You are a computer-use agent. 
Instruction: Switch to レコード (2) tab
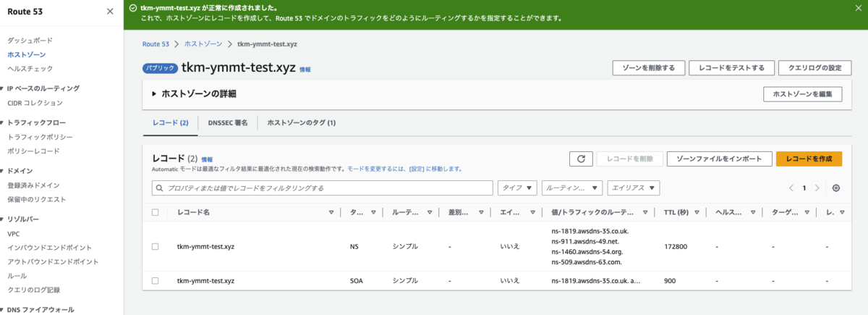[x=171, y=123]
